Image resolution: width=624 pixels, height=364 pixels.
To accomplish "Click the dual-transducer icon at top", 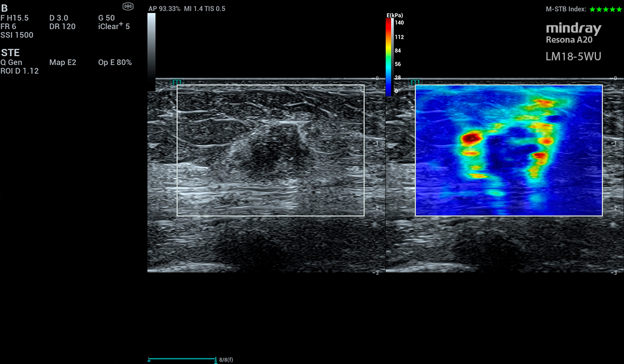I will tap(128, 6).
